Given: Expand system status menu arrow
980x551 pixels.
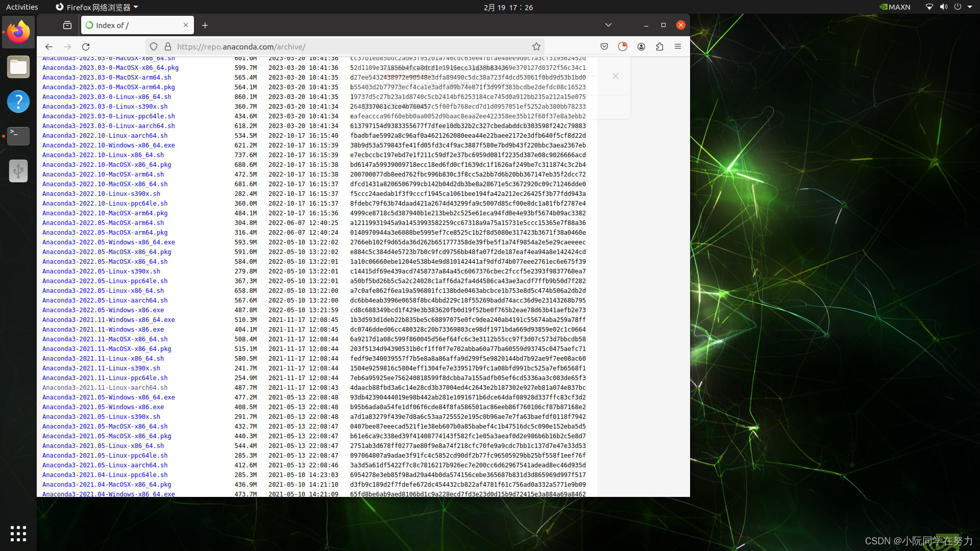Looking at the screenshot, I should 970,7.
